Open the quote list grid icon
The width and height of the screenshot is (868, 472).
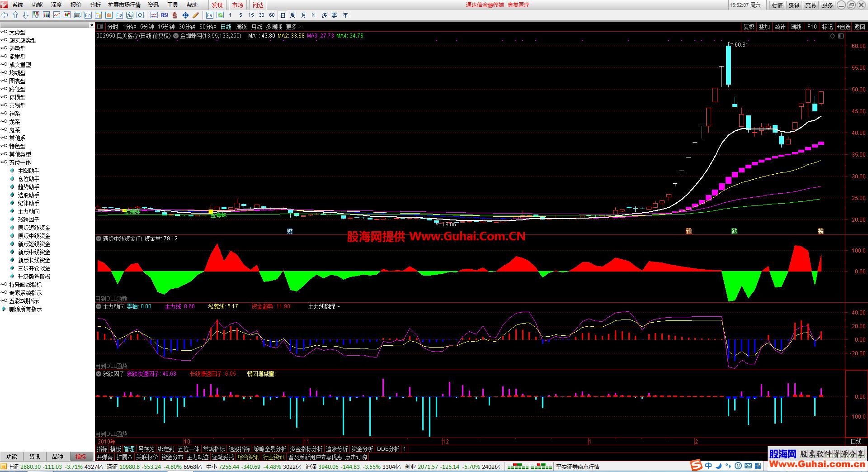pyautogui.click(x=46, y=15)
